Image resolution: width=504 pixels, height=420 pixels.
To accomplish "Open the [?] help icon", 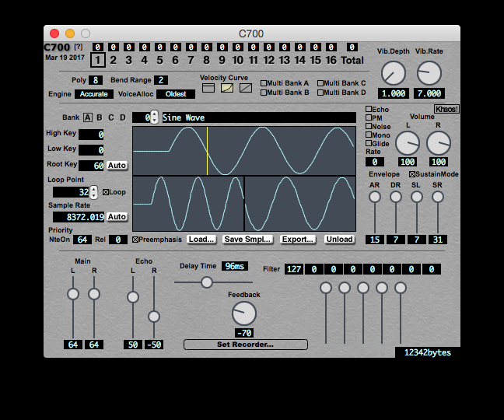I will coord(78,48).
